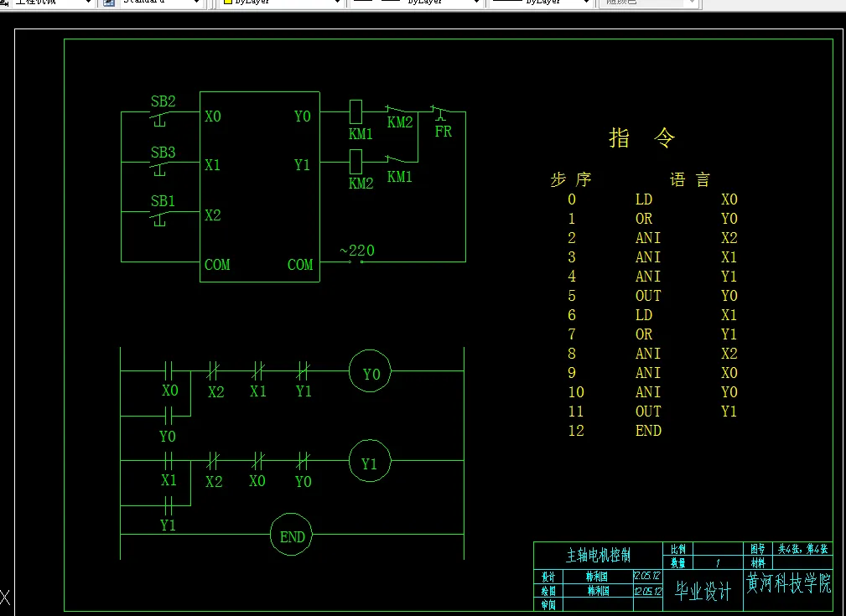This screenshot has height=616, width=846.
Task: Select the FR thermal relay label
Action: 443,132
